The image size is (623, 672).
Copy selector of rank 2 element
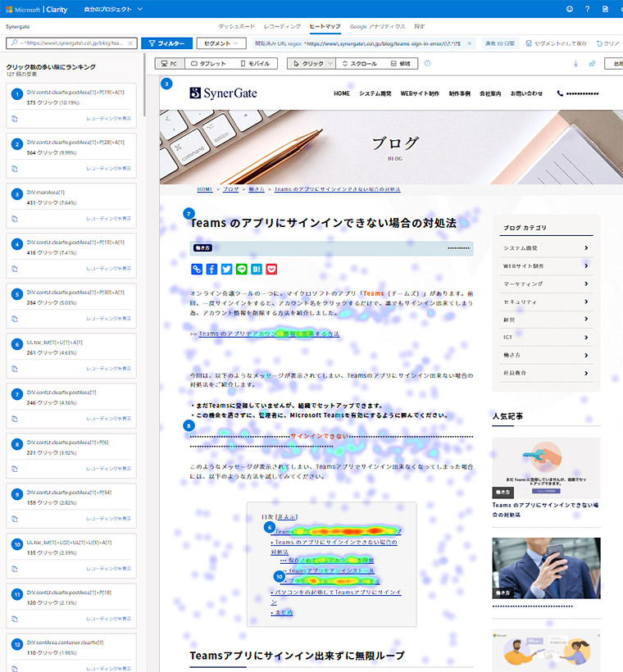tap(15, 169)
